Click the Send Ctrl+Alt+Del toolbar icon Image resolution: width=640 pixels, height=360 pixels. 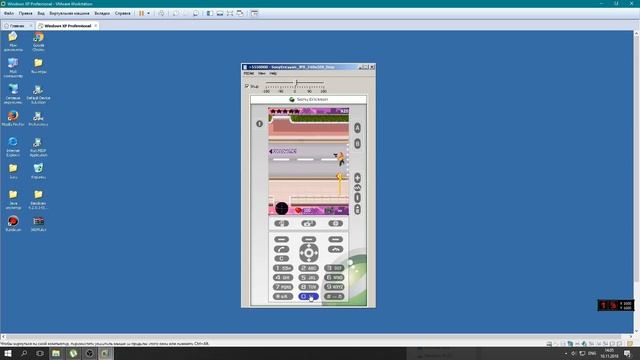pos(162,13)
